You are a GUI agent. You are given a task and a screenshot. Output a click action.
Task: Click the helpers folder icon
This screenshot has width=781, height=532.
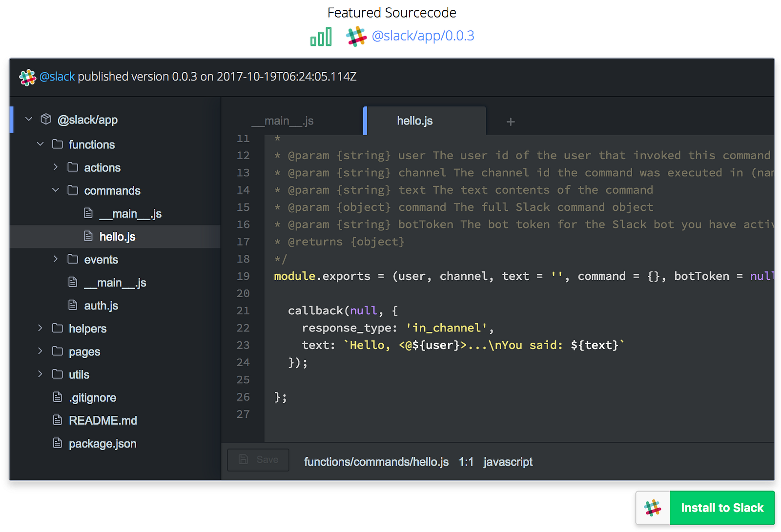(x=58, y=328)
